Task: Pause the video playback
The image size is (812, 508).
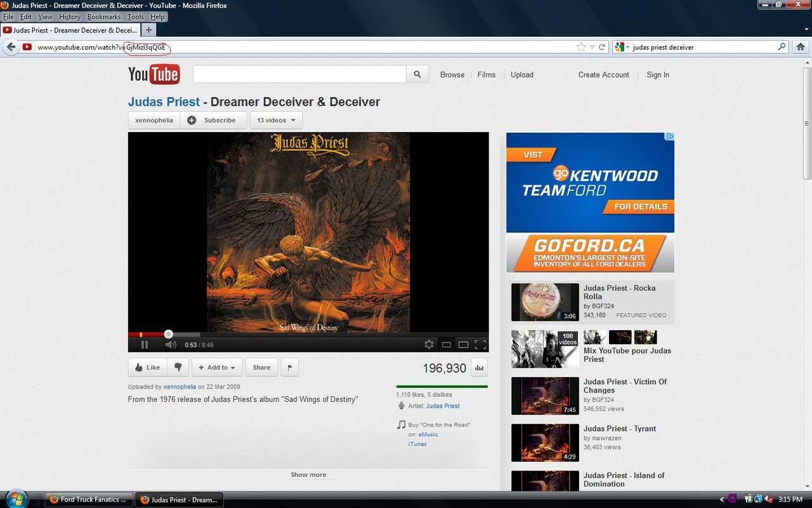Action: pyautogui.click(x=145, y=345)
